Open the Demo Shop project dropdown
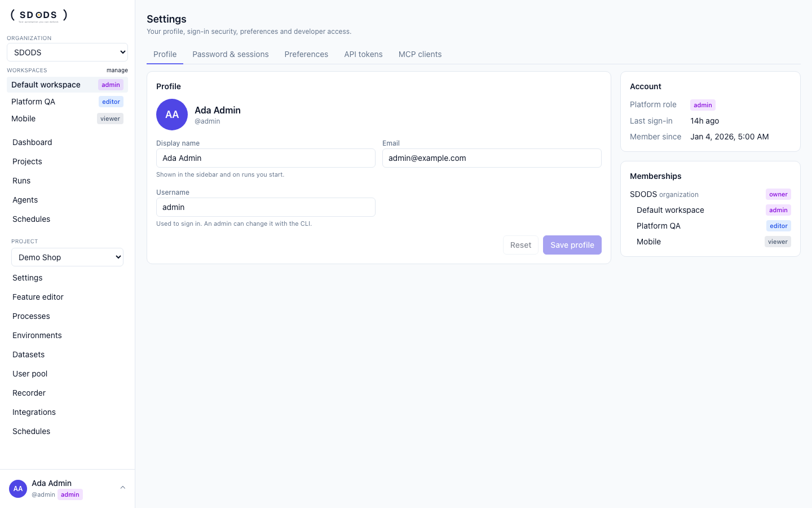Screen dimensions: 812x508 point(67,257)
